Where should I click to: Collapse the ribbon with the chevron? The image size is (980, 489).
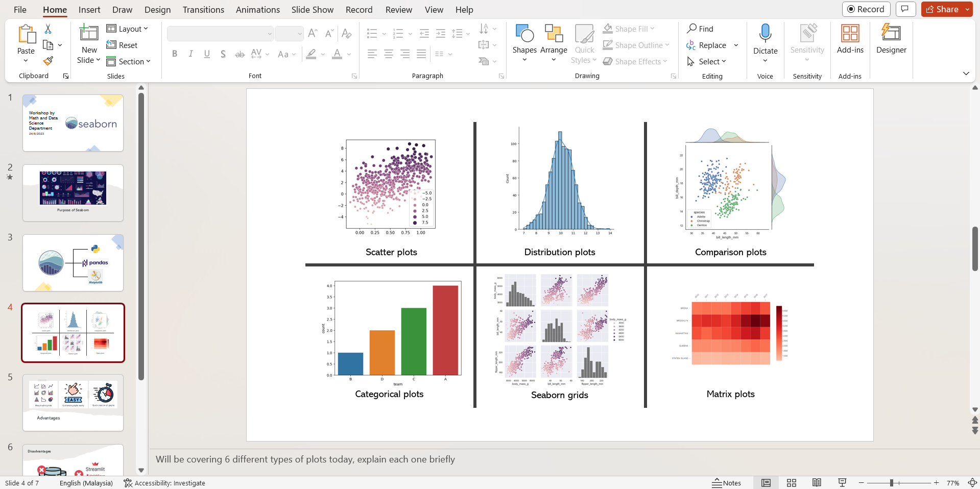[966, 74]
